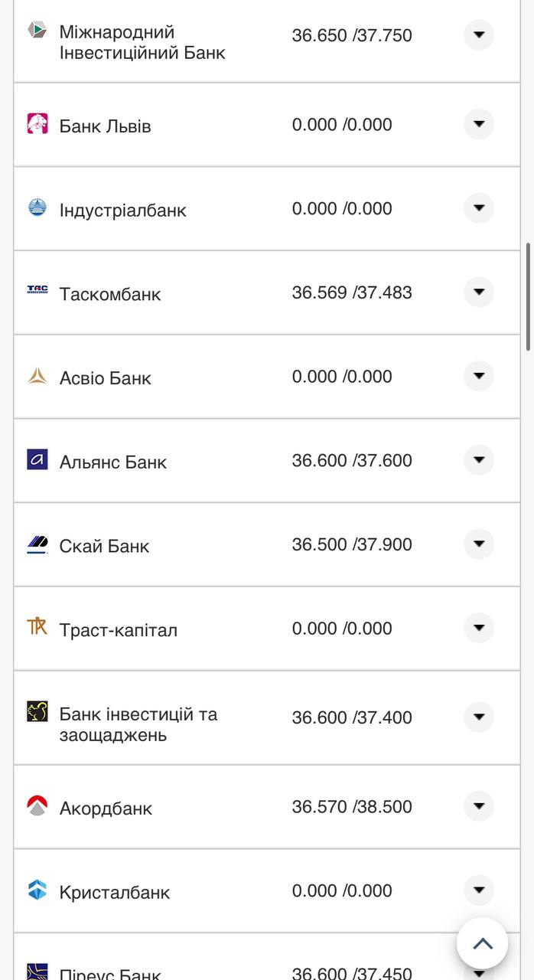The width and height of the screenshot is (534, 980).
Task: Open dropdown arrow for Акордбанк
Action: tap(479, 806)
